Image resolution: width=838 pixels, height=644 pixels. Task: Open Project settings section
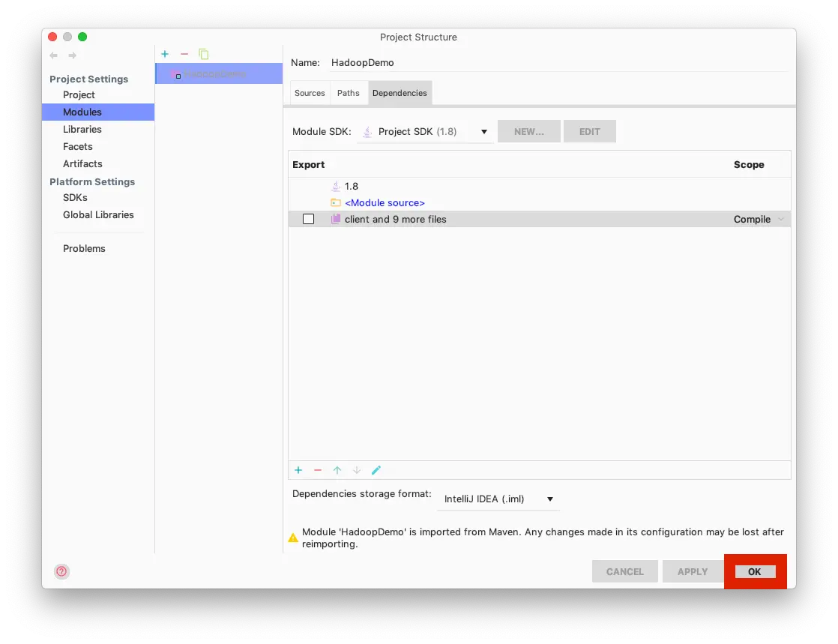point(79,94)
